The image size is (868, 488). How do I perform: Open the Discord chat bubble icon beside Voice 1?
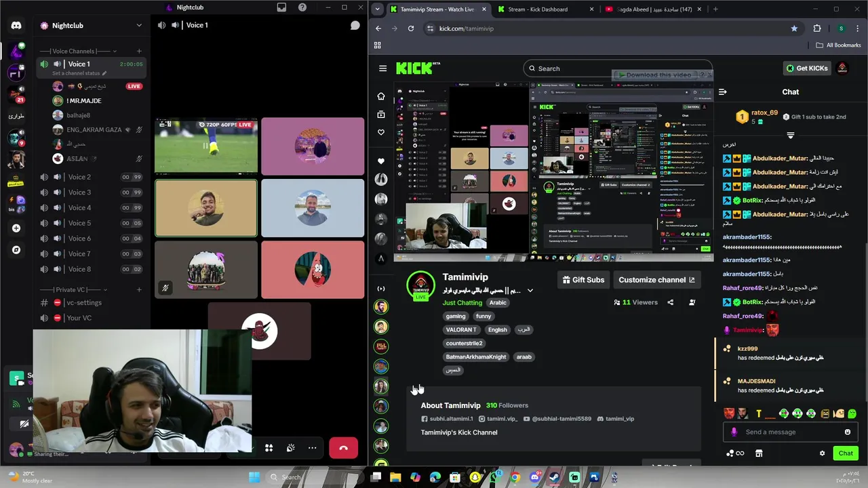click(355, 25)
